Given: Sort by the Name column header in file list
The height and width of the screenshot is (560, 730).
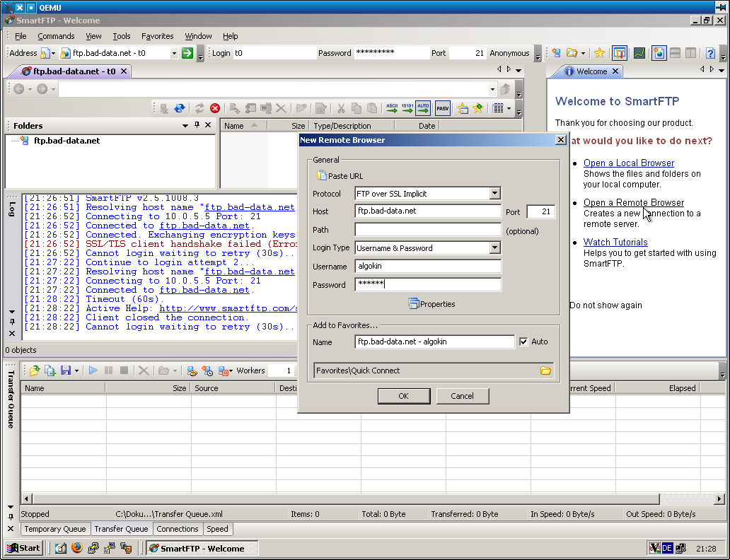Looking at the screenshot, I should pos(243,126).
